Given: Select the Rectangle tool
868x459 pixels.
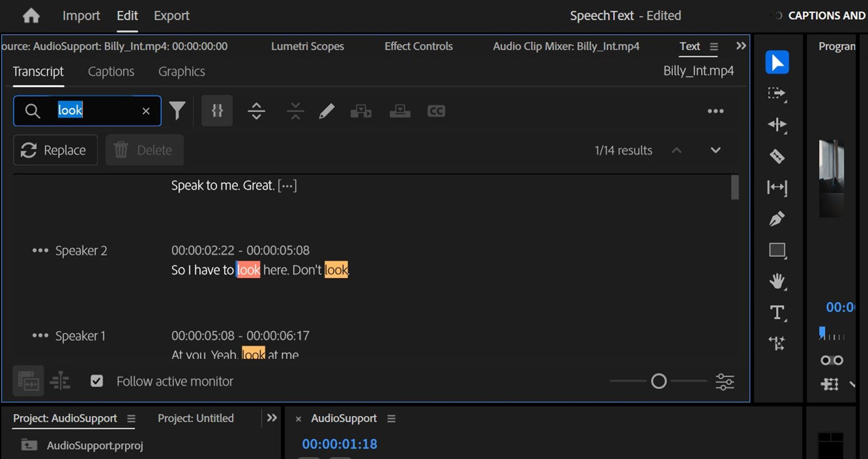Looking at the screenshot, I should click(x=777, y=250).
